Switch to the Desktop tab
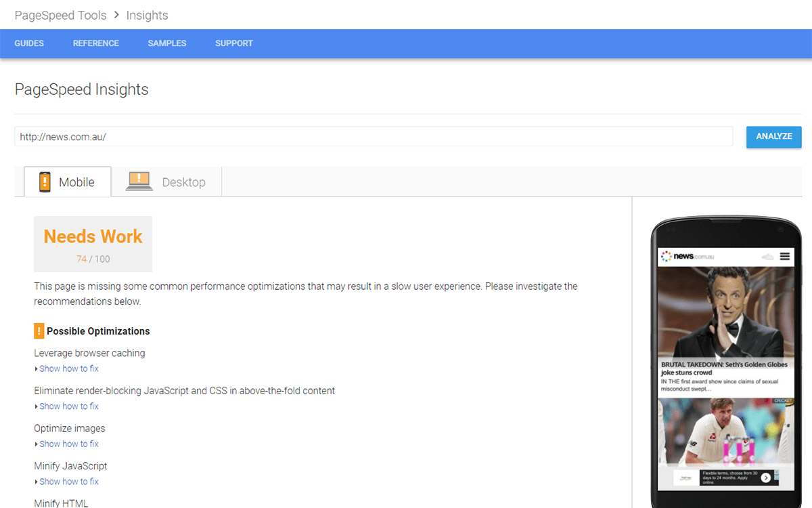The height and width of the screenshot is (508, 812). 166,182
